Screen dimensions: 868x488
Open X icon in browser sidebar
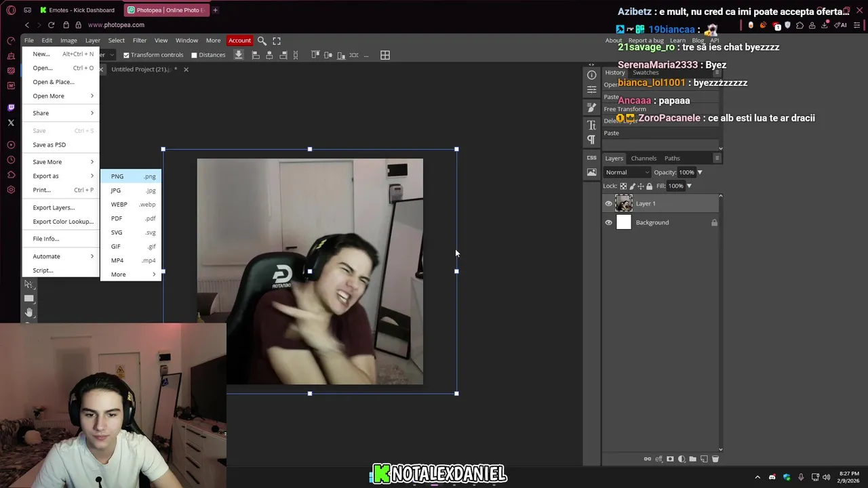pos(11,123)
